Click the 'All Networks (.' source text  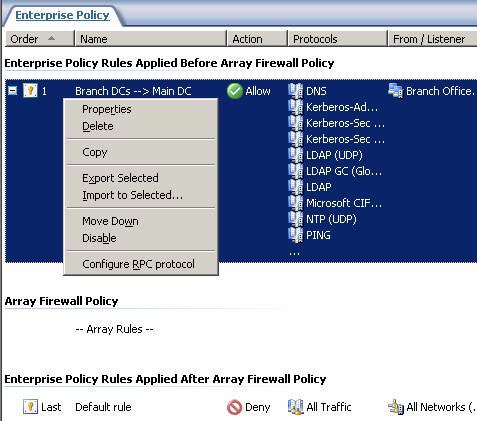[x=441, y=407]
